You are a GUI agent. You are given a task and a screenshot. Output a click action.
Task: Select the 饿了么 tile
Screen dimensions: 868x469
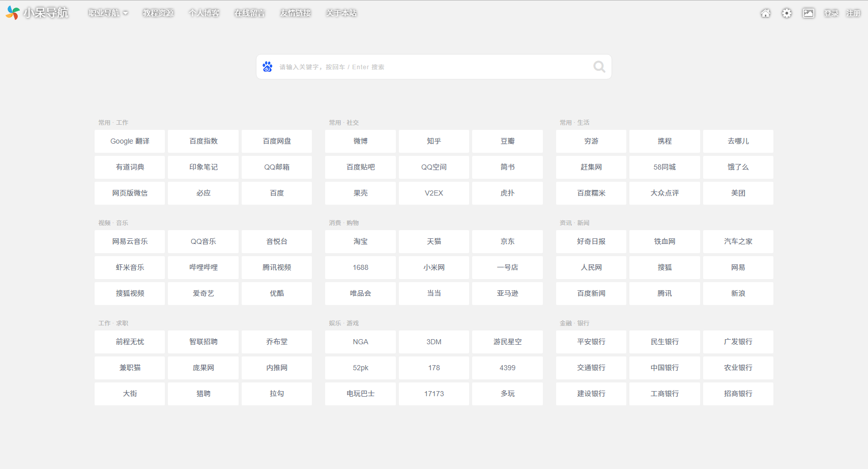(738, 167)
